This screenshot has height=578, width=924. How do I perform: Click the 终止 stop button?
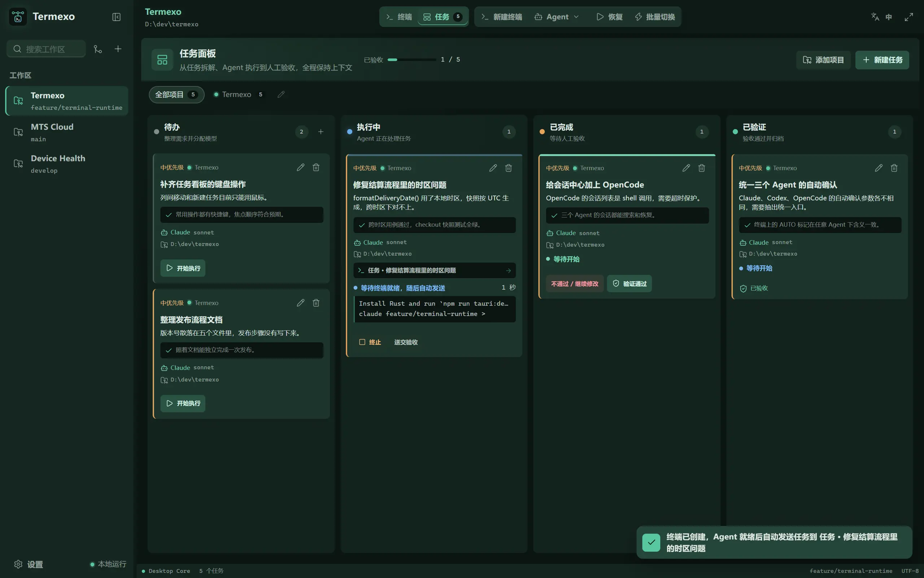pos(370,342)
